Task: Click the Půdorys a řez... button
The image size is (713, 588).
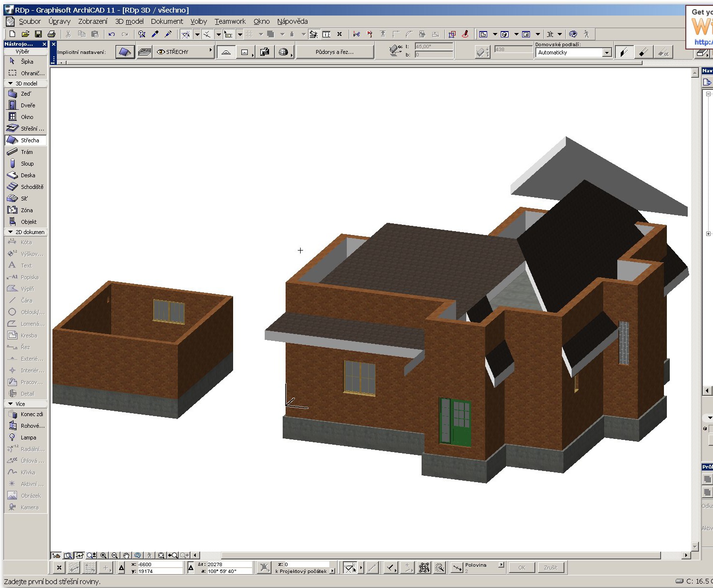Action: click(x=335, y=52)
